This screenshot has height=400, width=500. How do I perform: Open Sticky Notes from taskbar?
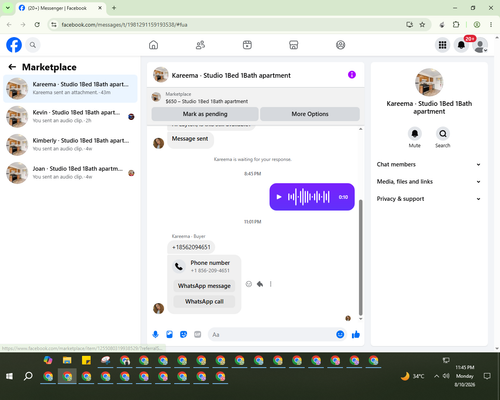tap(86, 360)
